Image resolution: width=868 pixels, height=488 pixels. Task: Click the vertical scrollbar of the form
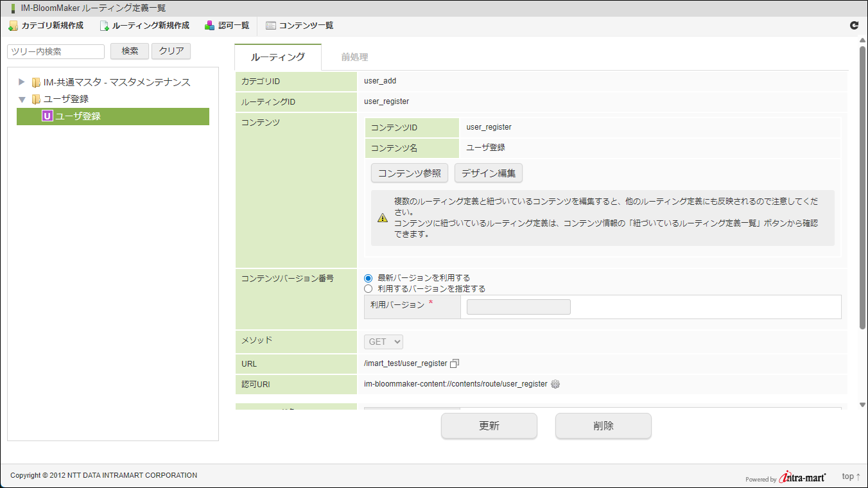pos(862,193)
